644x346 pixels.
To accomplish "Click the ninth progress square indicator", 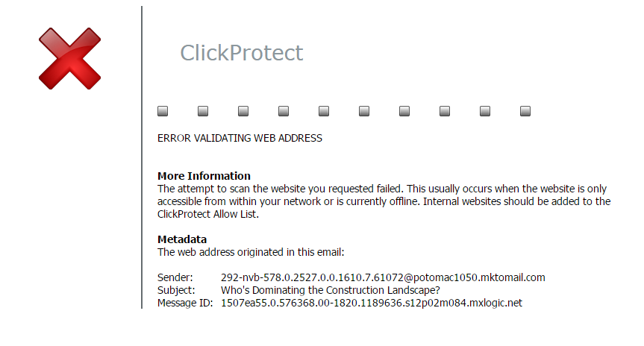I will tap(485, 111).
